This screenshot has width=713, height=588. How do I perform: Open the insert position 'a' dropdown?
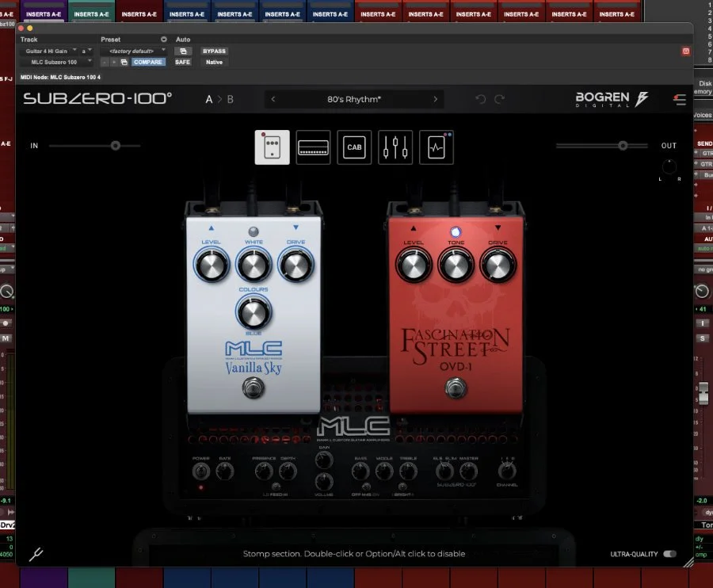(86, 52)
